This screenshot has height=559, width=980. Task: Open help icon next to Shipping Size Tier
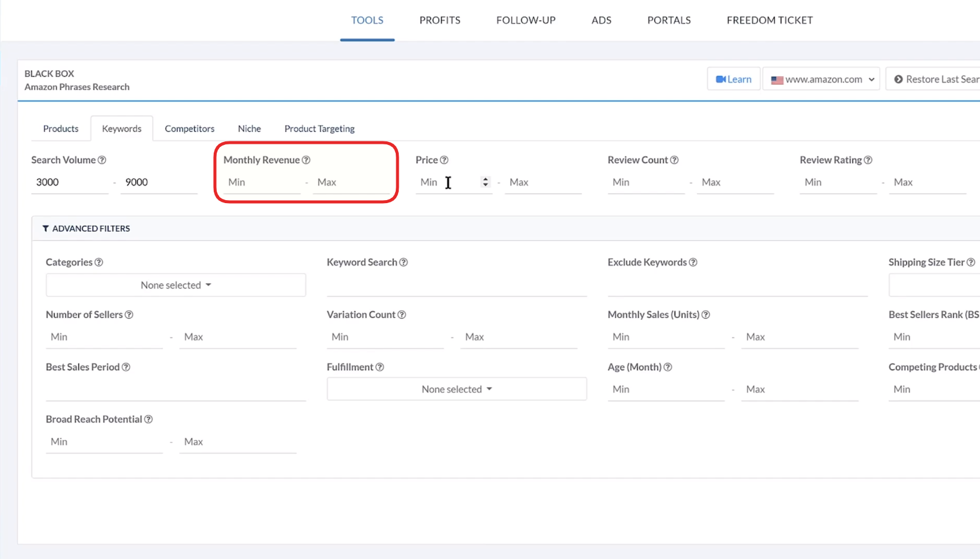(x=971, y=262)
